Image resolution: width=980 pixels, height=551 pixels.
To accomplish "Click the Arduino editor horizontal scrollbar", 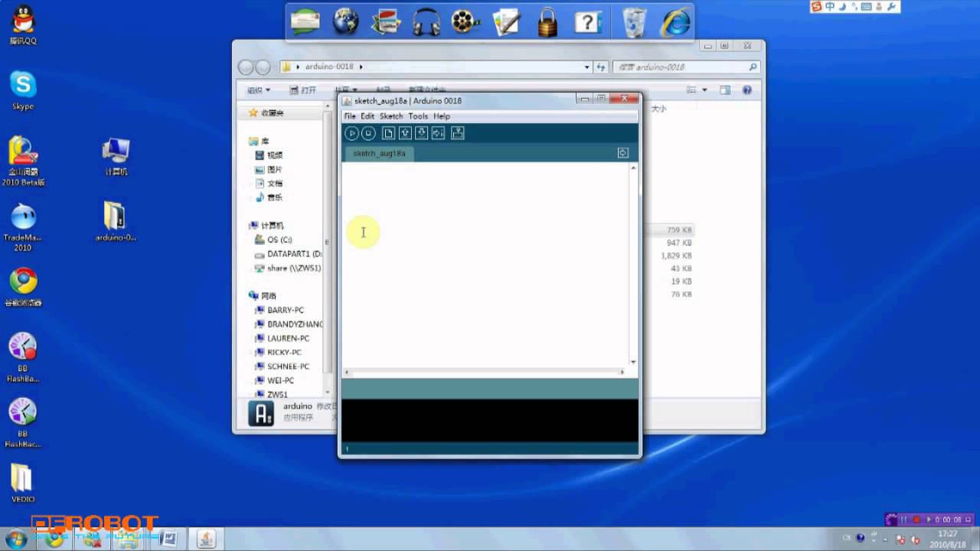I will (485, 372).
